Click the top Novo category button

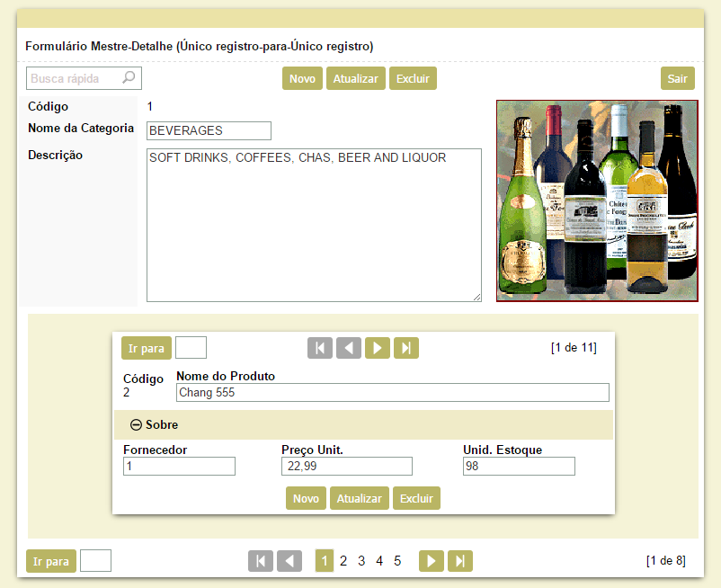[x=302, y=79]
